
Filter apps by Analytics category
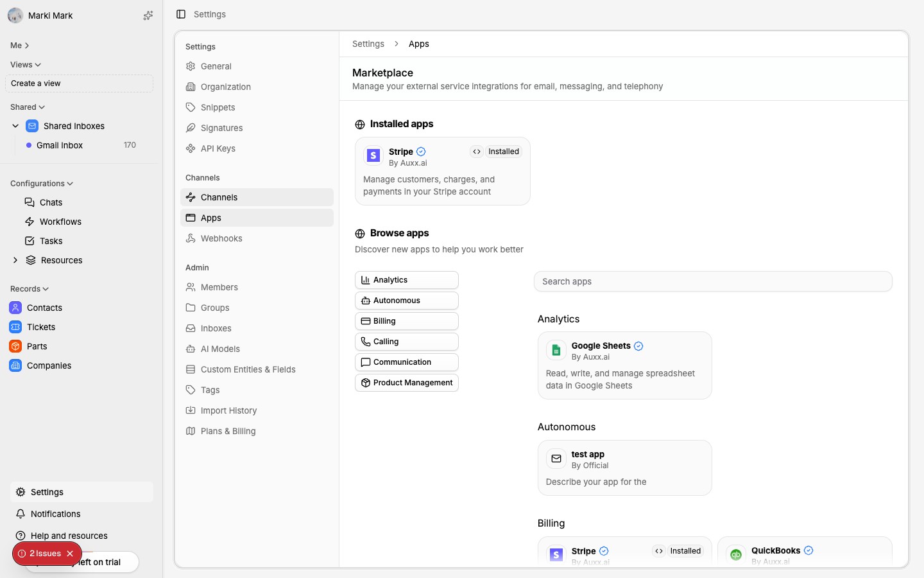point(407,280)
